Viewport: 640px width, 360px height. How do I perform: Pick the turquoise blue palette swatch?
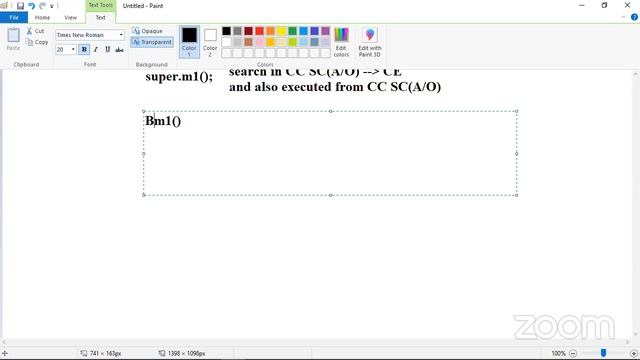(304, 31)
